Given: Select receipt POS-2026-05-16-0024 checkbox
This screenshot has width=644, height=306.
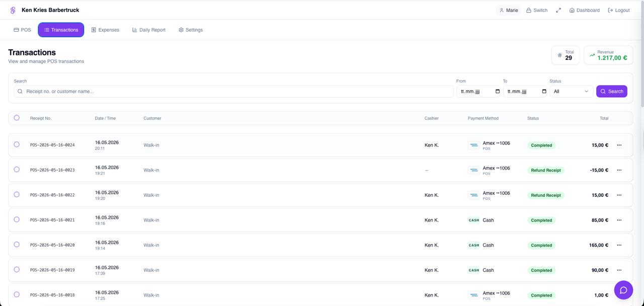Looking at the screenshot, I should click(x=17, y=144).
